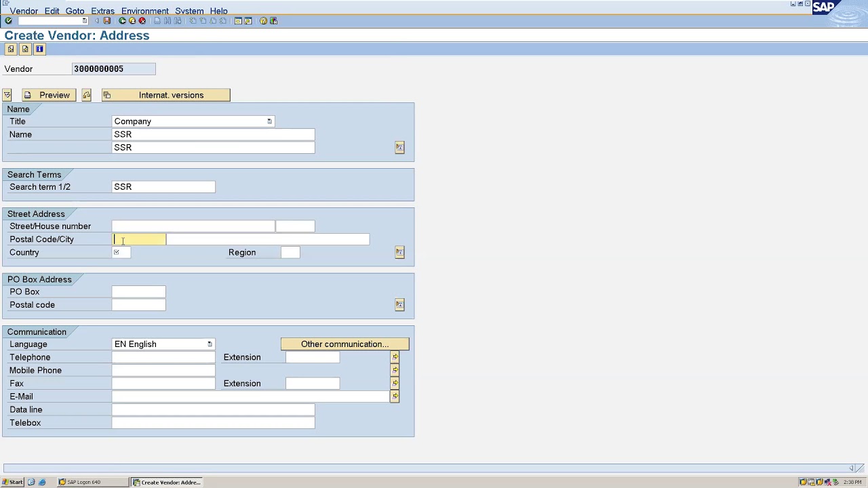
Task: Click the second Name line field
Action: pyautogui.click(x=214, y=147)
